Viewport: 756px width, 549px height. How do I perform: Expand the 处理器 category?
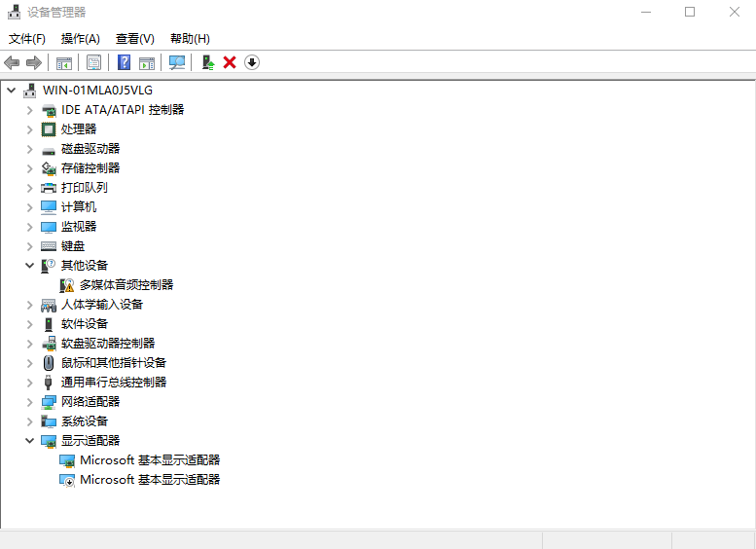pos(30,129)
